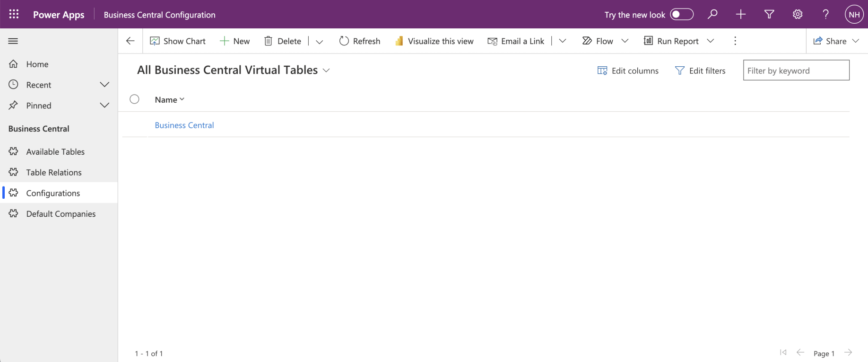Open the Business Central record link
This screenshot has width=868, height=362.
(x=184, y=125)
